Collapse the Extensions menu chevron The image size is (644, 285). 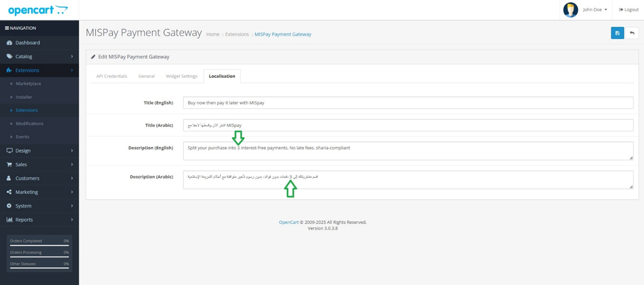point(72,70)
